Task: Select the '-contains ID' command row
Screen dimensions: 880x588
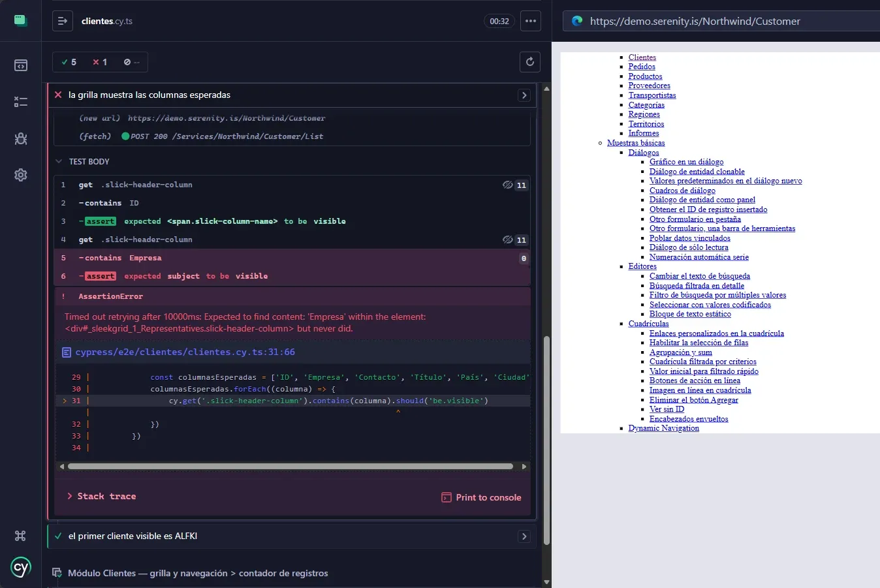Action: click(x=292, y=203)
